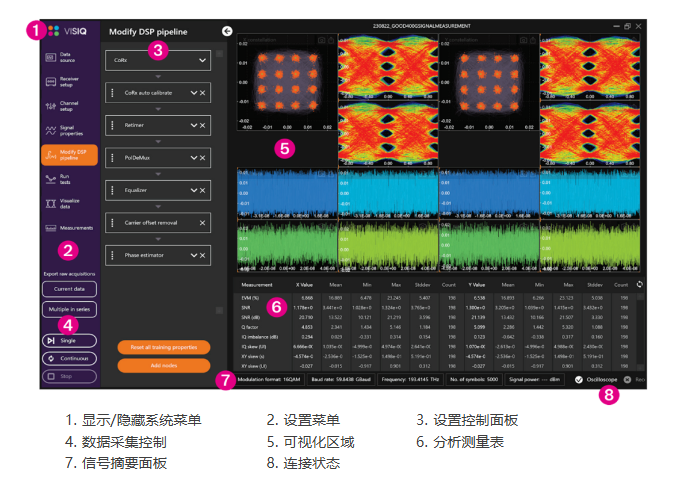The image size is (679, 482).
Task: Click the pipeline panel top scroll button
Action: click(220, 54)
